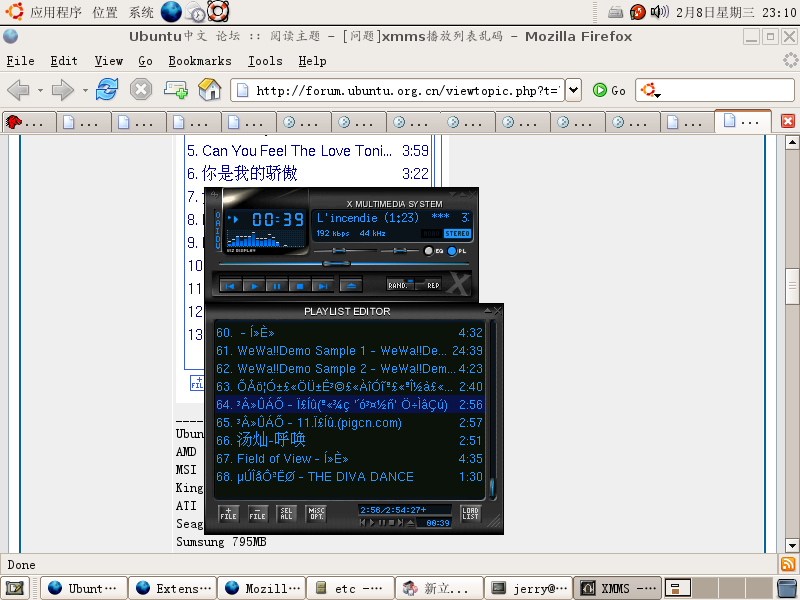This screenshot has height=600, width=800.
Task: Switch to the jerry@ terminal taskbar button
Action: [529, 588]
